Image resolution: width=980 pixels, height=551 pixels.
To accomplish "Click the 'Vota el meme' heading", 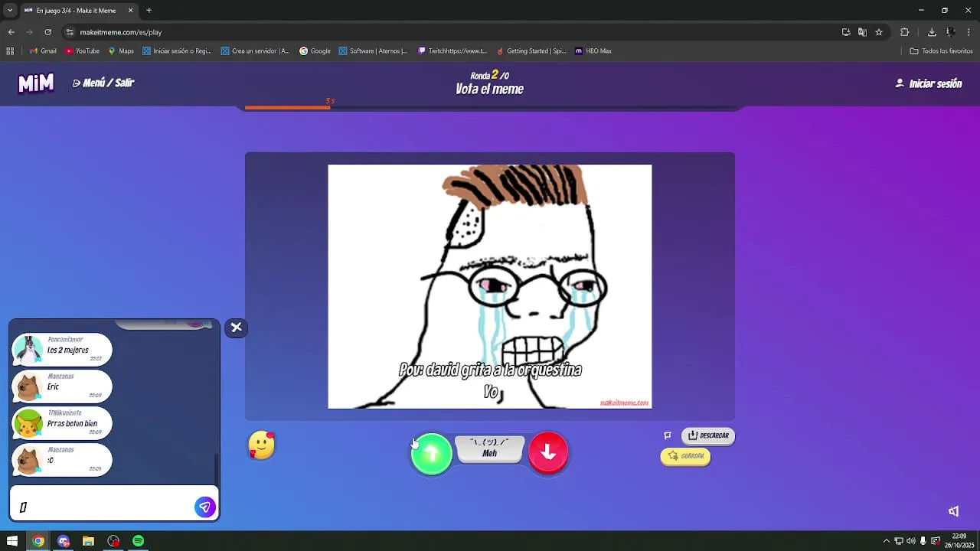I will 489,89.
